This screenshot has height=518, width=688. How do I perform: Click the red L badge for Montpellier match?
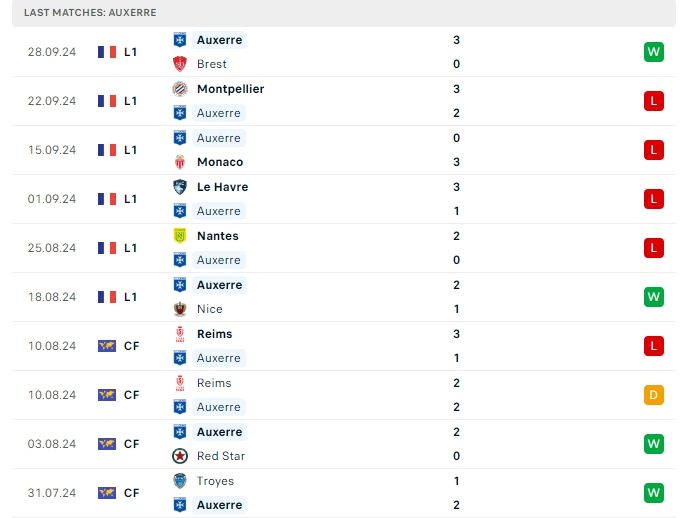click(653, 101)
